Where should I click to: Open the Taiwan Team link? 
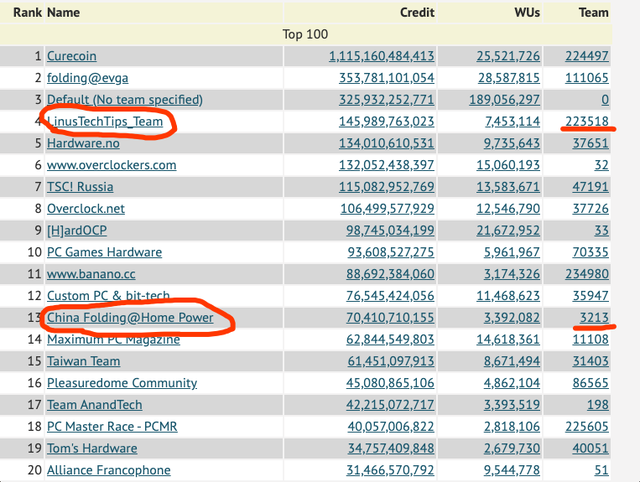84,361
